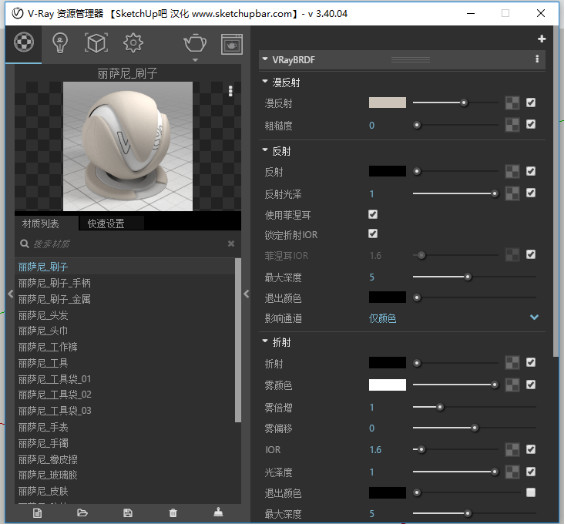The image size is (565, 525).
Task: Toggle 反射光泽 texture enable checkbox
Action: [531, 193]
